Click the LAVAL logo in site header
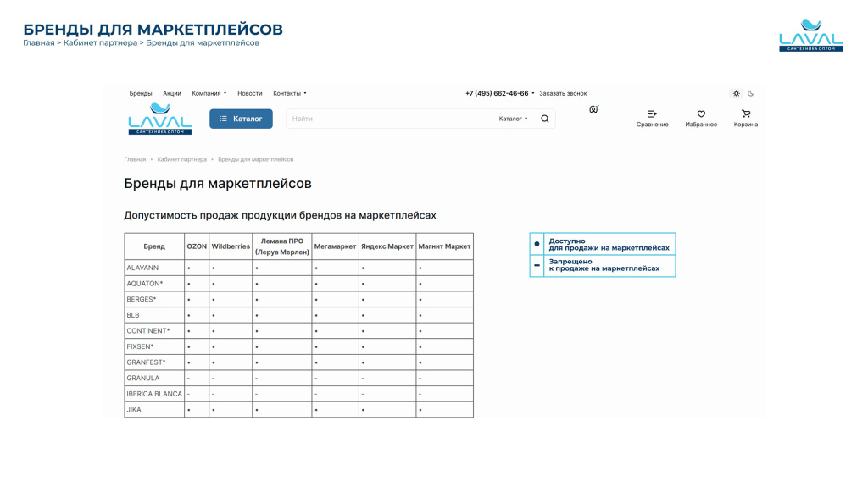868x487 pixels. [x=159, y=119]
